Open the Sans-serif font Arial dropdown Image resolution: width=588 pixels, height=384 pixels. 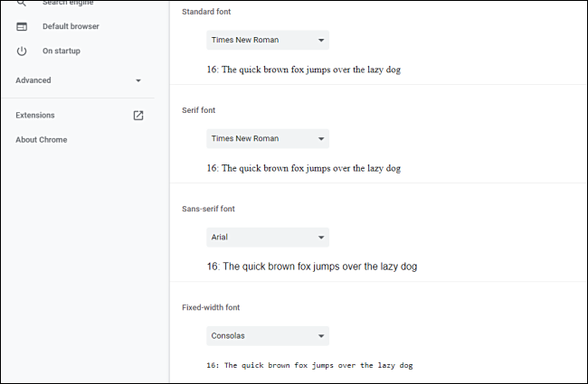click(267, 238)
